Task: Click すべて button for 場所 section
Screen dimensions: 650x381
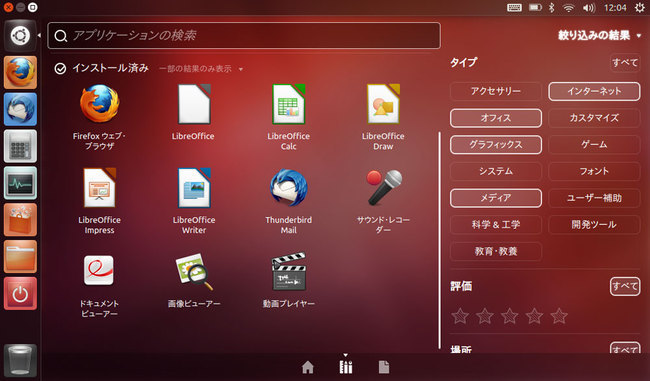Action: [x=625, y=348]
